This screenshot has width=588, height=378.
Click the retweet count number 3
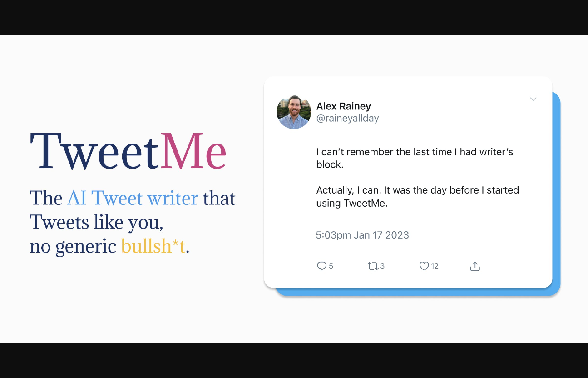383,266
